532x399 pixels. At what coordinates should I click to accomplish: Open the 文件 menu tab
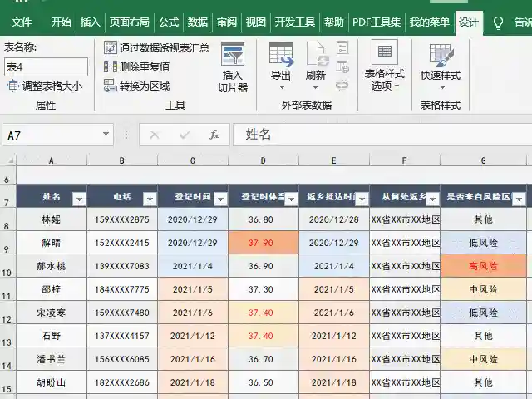(22, 22)
